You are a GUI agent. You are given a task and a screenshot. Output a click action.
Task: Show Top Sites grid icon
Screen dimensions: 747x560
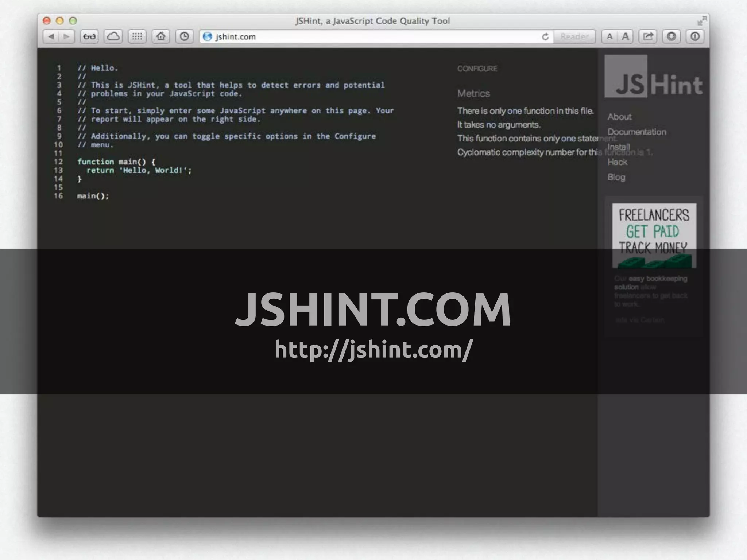click(x=137, y=36)
